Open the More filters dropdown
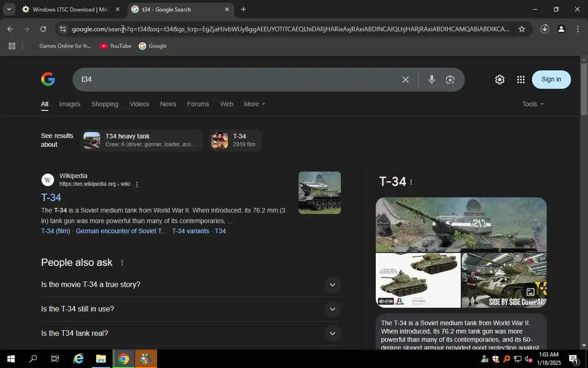This screenshot has height=368, width=588. coord(254,104)
